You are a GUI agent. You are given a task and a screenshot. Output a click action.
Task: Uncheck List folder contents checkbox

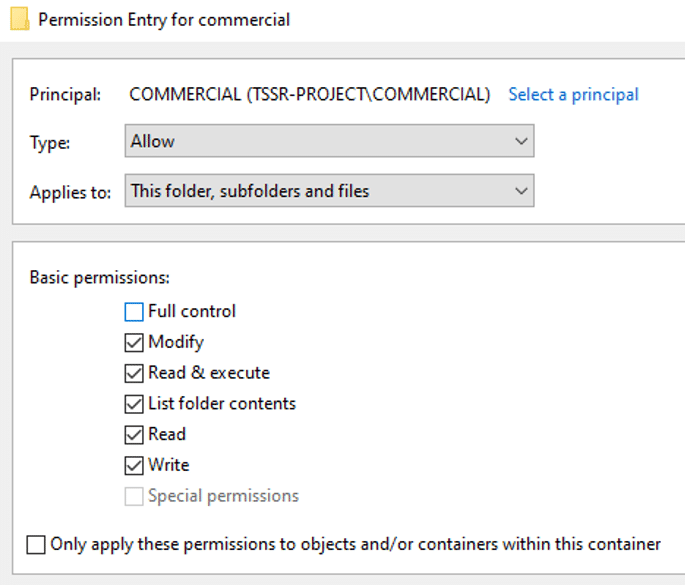(x=134, y=405)
